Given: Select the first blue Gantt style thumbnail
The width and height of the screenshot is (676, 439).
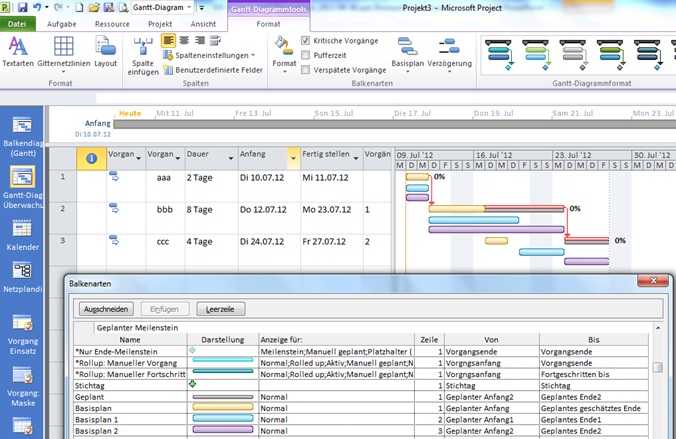Looking at the screenshot, I should point(498,55).
